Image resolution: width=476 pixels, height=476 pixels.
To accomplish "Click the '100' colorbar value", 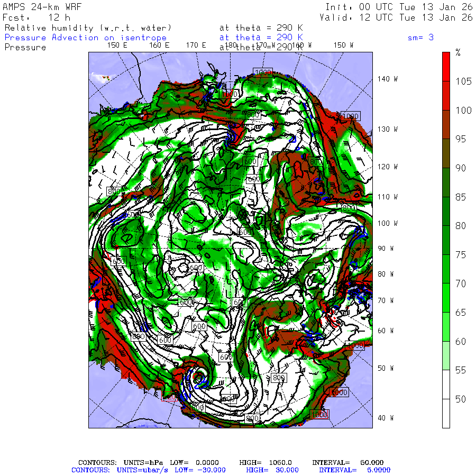I will click(x=463, y=110).
